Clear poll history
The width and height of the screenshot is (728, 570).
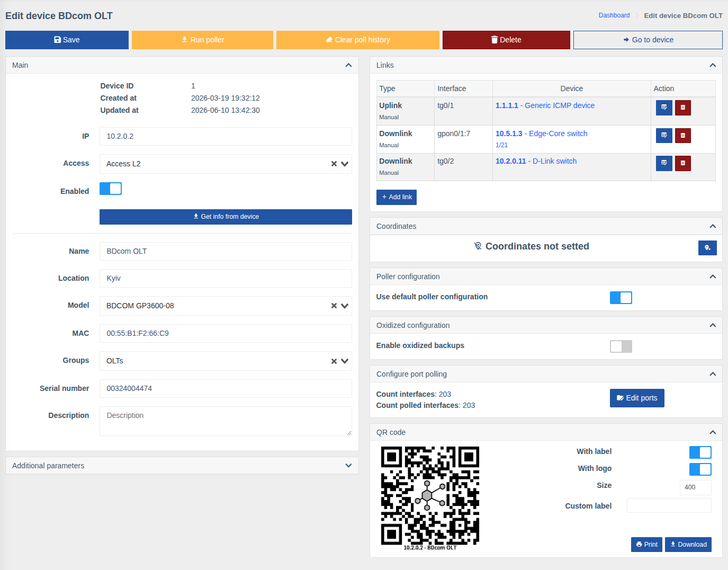[x=358, y=40]
